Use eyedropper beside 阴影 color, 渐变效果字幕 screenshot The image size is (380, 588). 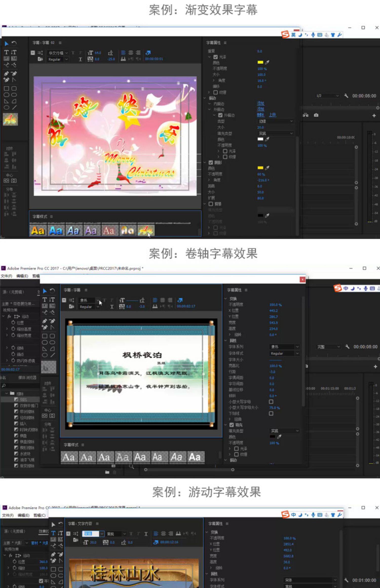pyautogui.click(x=267, y=168)
